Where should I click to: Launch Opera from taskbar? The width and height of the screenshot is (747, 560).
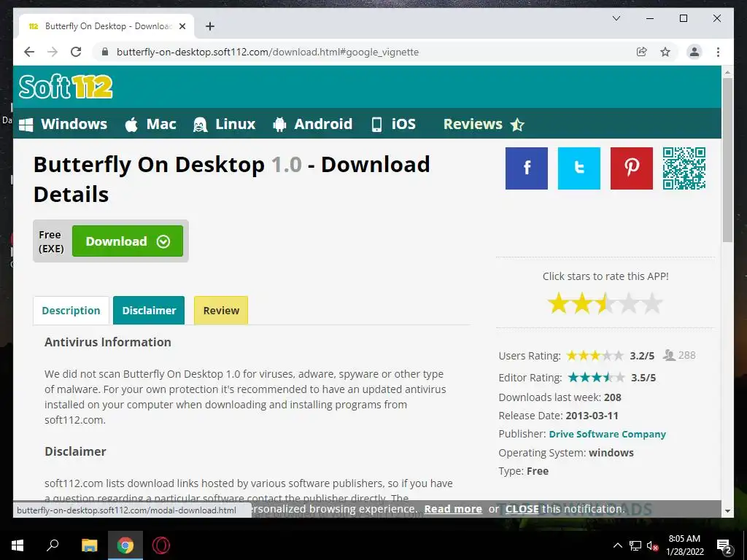pos(161,545)
